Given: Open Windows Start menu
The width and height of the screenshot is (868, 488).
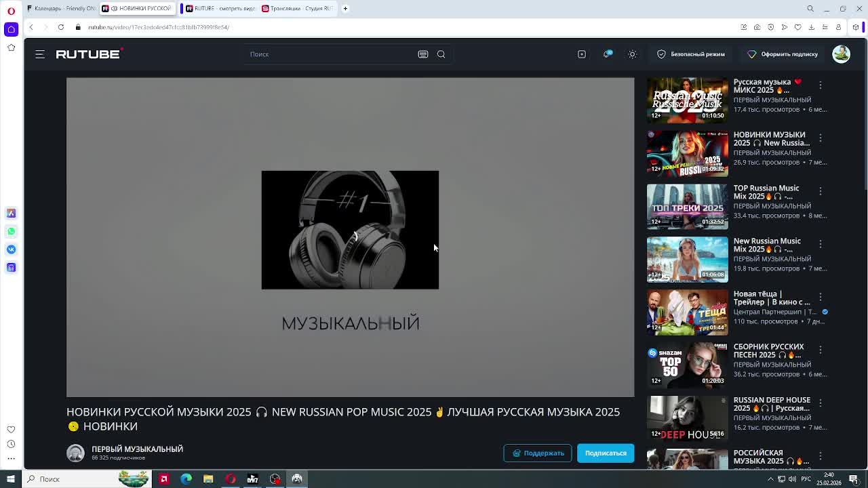Looking at the screenshot, I should [11, 479].
